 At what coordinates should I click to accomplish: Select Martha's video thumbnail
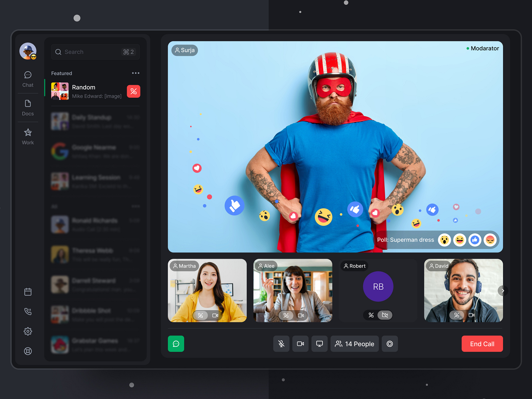coord(207,290)
